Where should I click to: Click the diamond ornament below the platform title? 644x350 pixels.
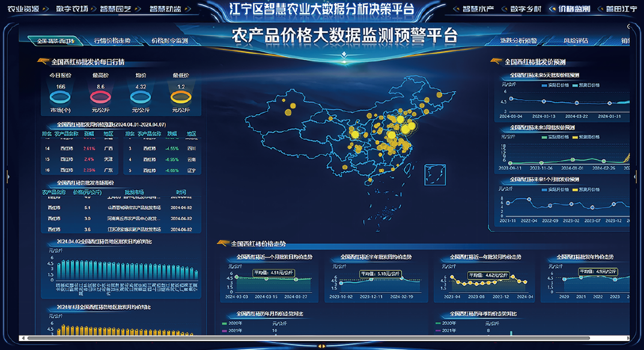344,55
